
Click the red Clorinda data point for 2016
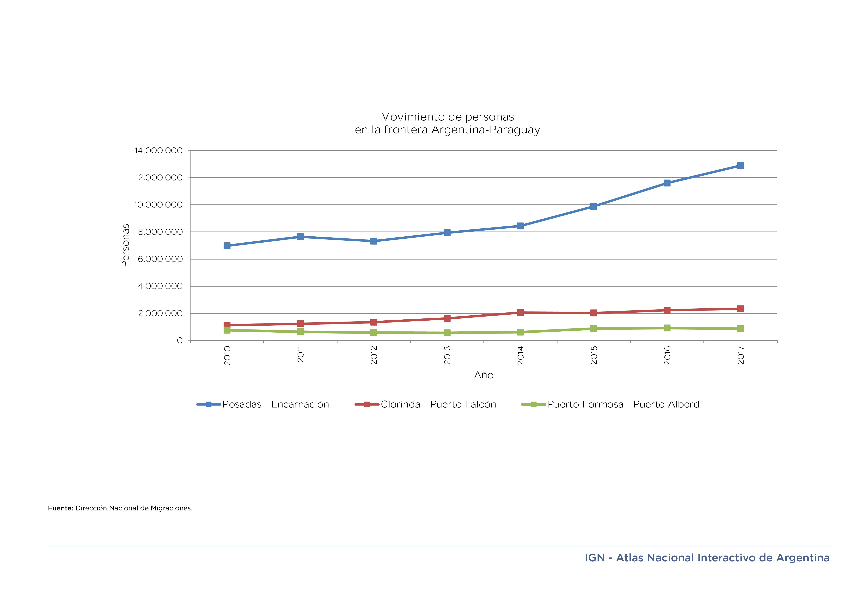[667, 310]
